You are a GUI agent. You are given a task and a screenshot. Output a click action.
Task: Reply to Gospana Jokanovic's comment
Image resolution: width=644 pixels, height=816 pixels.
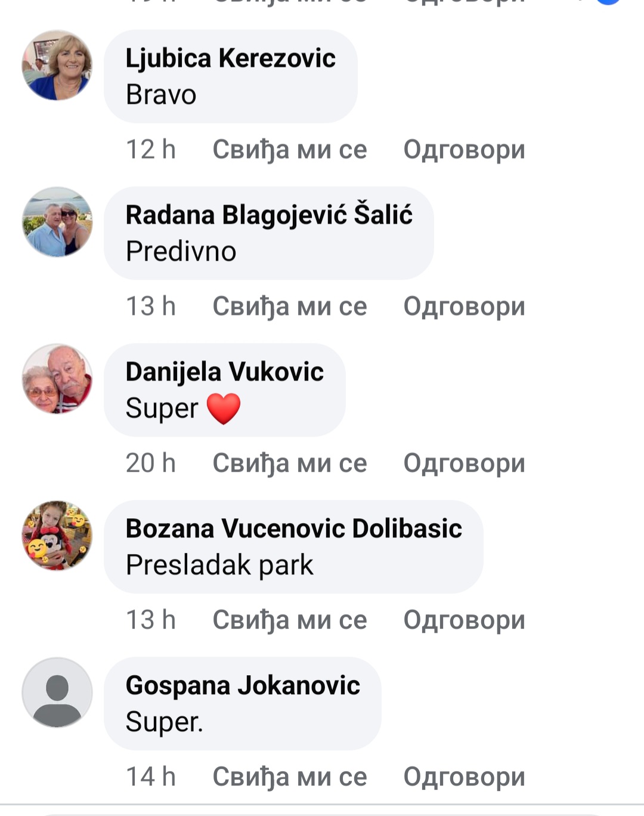click(x=464, y=777)
